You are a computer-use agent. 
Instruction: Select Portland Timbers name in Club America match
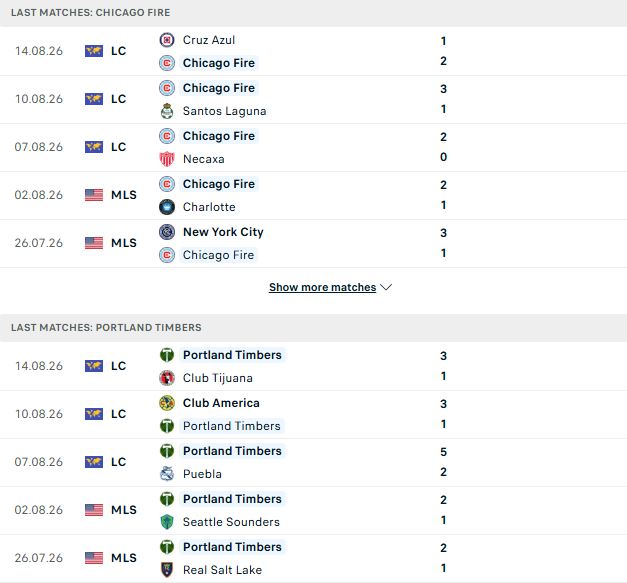pyautogui.click(x=232, y=426)
